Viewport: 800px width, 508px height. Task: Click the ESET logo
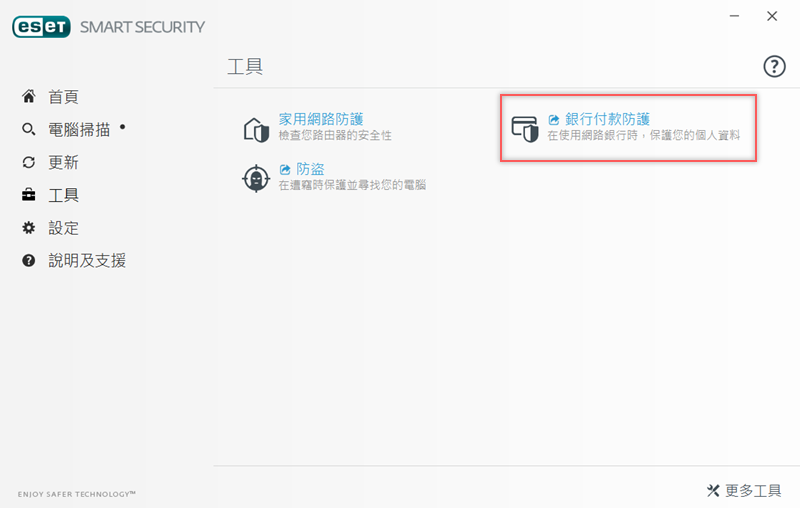41,27
